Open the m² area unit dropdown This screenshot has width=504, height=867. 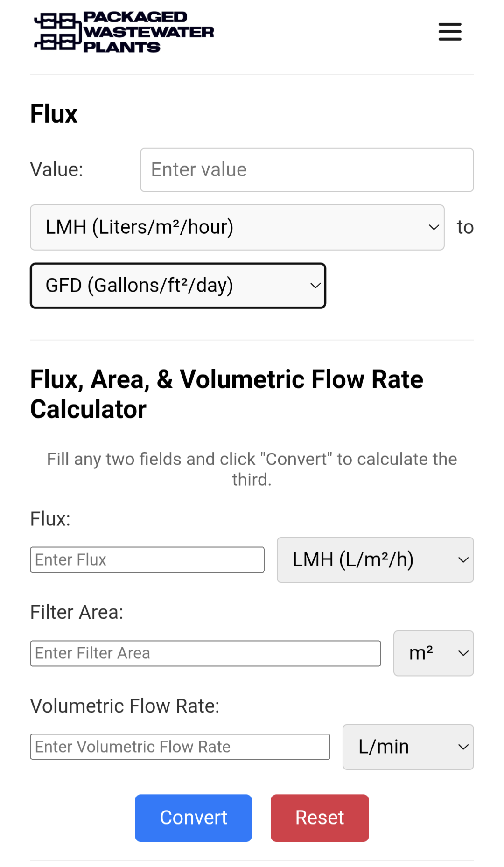coord(434,653)
